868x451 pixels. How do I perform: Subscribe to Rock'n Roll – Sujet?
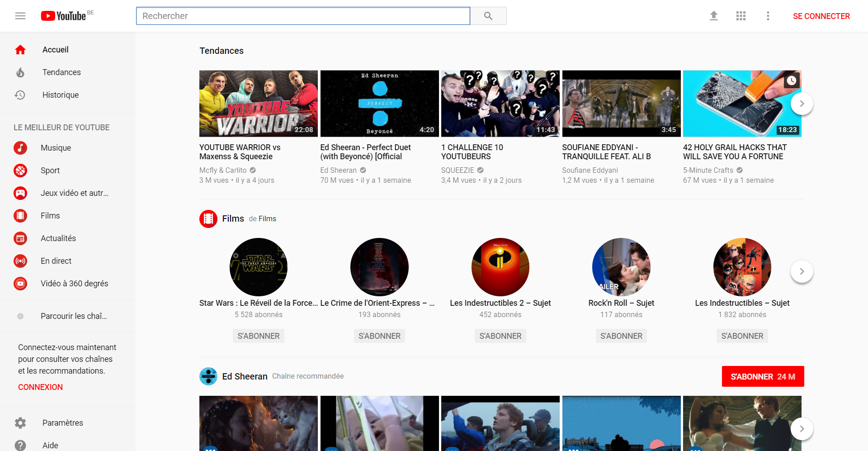click(x=621, y=336)
